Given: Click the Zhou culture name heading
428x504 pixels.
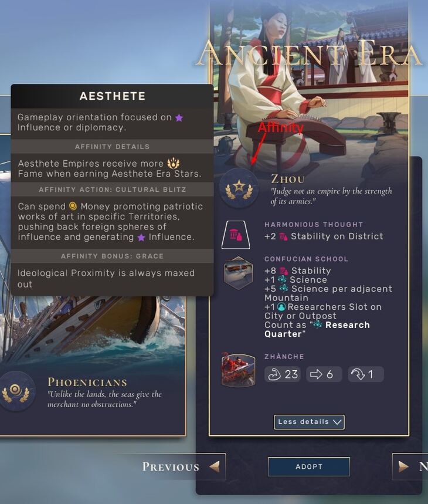Looking at the screenshot, I should pyautogui.click(x=288, y=179).
